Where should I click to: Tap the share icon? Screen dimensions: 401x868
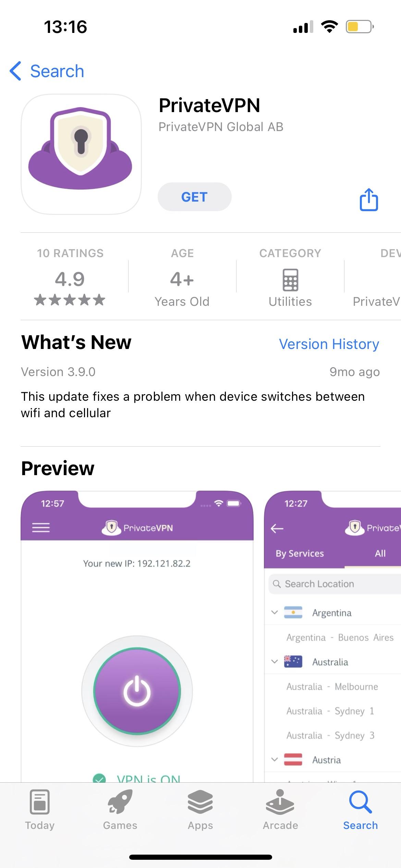(x=369, y=200)
